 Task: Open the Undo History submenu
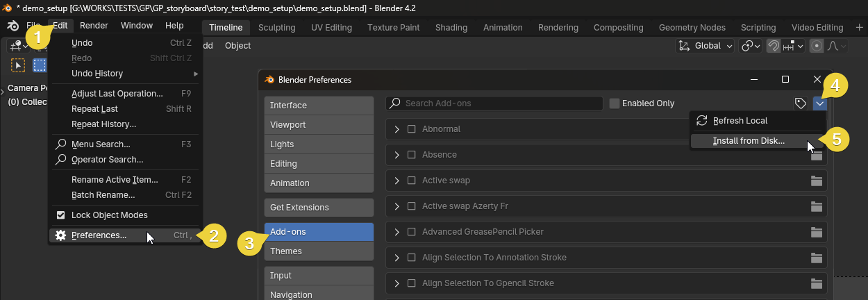coord(126,74)
